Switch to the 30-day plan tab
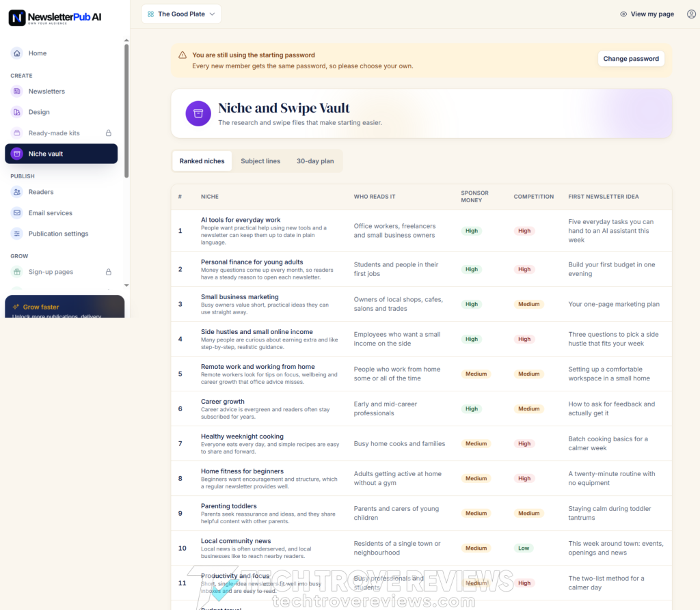Screen dimensions: 700x610 tap(315, 161)
